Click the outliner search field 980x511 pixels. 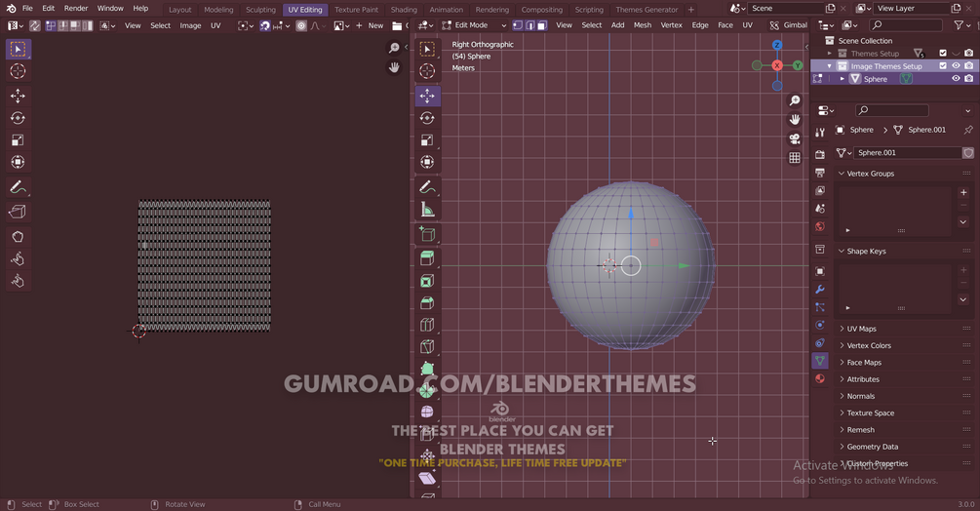coord(906,25)
